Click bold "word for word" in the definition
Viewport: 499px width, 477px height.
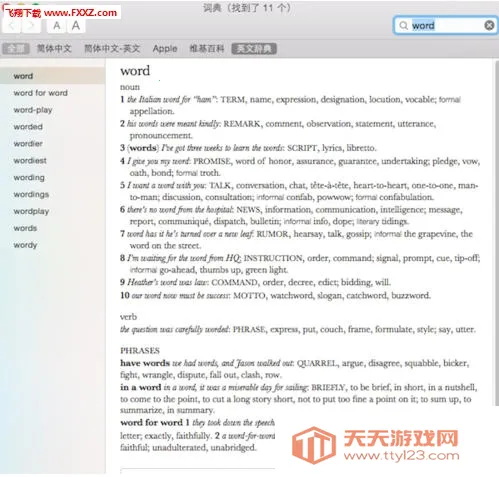click(151, 423)
